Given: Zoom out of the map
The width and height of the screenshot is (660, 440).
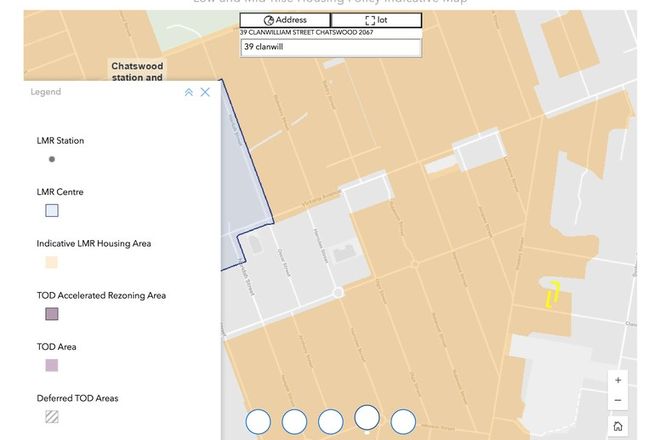Looking at the screenshot, I should pyautogui.click(x=618, y=400).
